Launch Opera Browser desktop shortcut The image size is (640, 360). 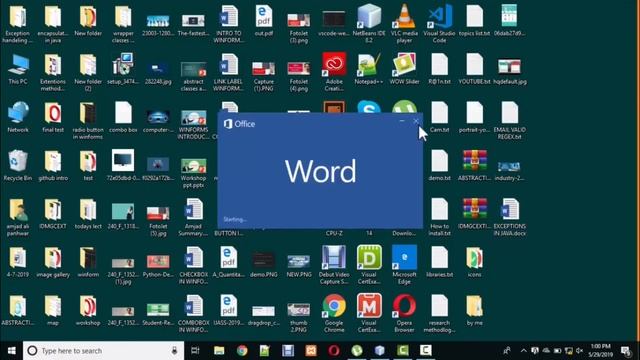tap(404, 313)
